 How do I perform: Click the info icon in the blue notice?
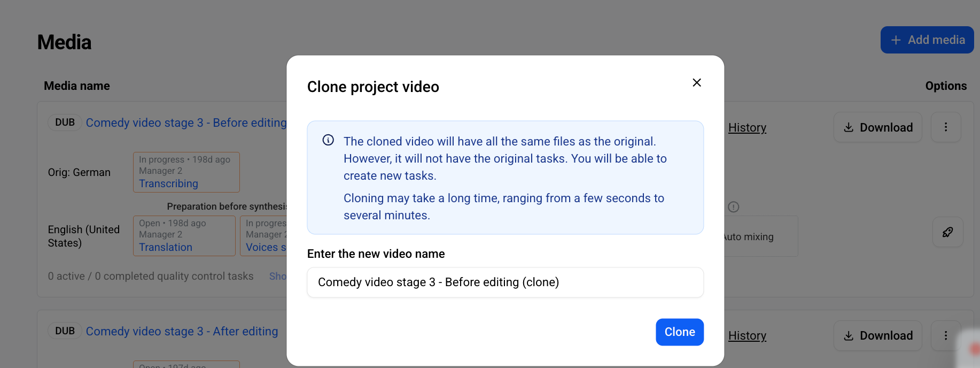point(328,140)
